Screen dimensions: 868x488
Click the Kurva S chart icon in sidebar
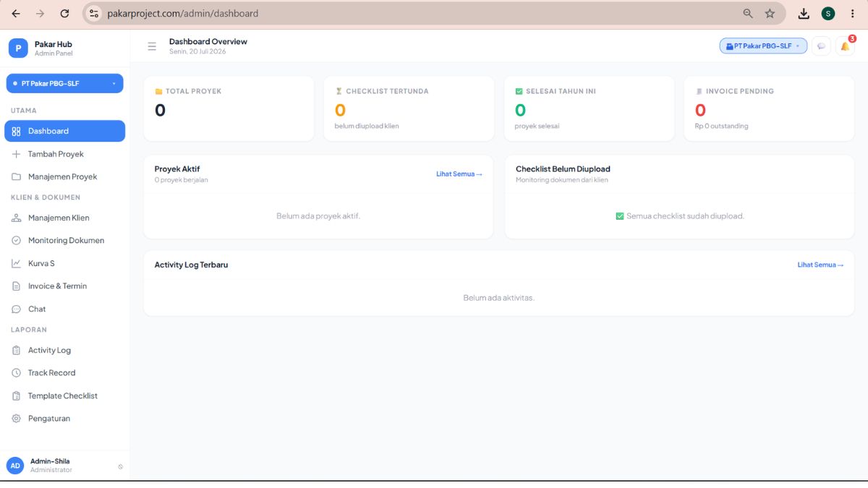click(x=16, y=263)
